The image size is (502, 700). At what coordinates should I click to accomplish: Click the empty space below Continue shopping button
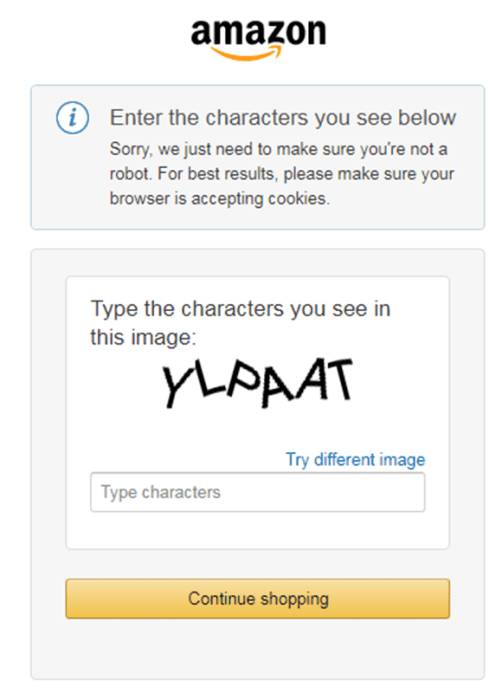click(258, 648)
